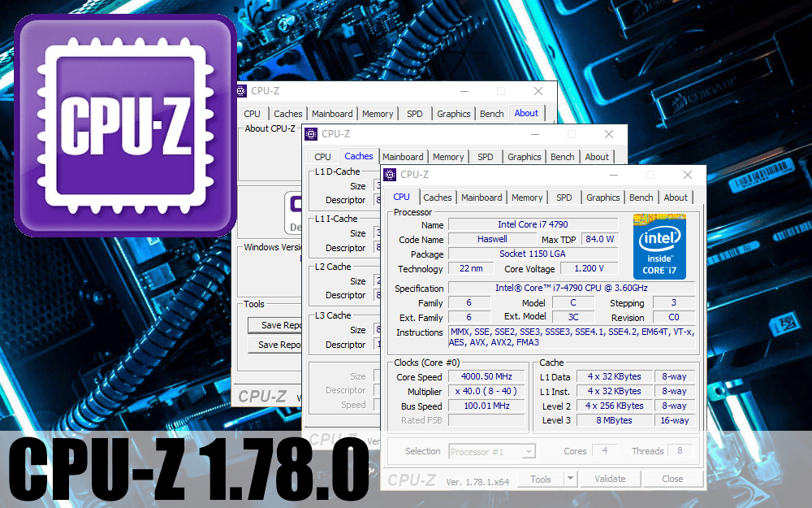
Task: Close the middle Caches CPU-Z window
Action: (609, 134)
